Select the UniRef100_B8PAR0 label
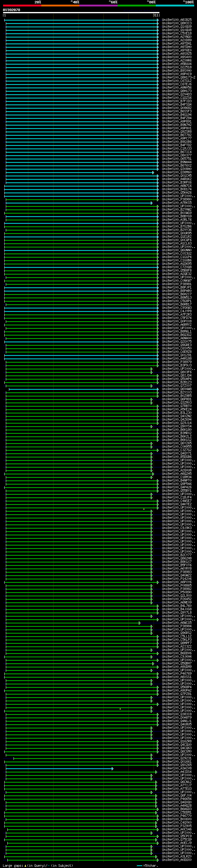 pyautogui.click(x=177, y=291)
